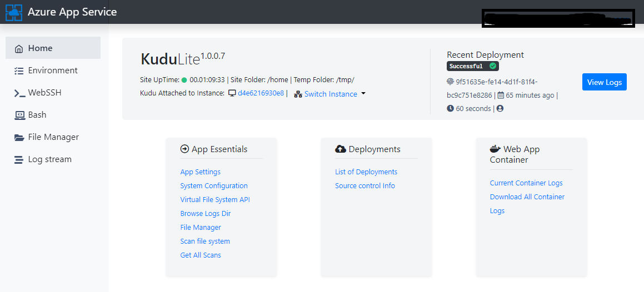Open the Current Container Logs link

[x=526, y=183]
